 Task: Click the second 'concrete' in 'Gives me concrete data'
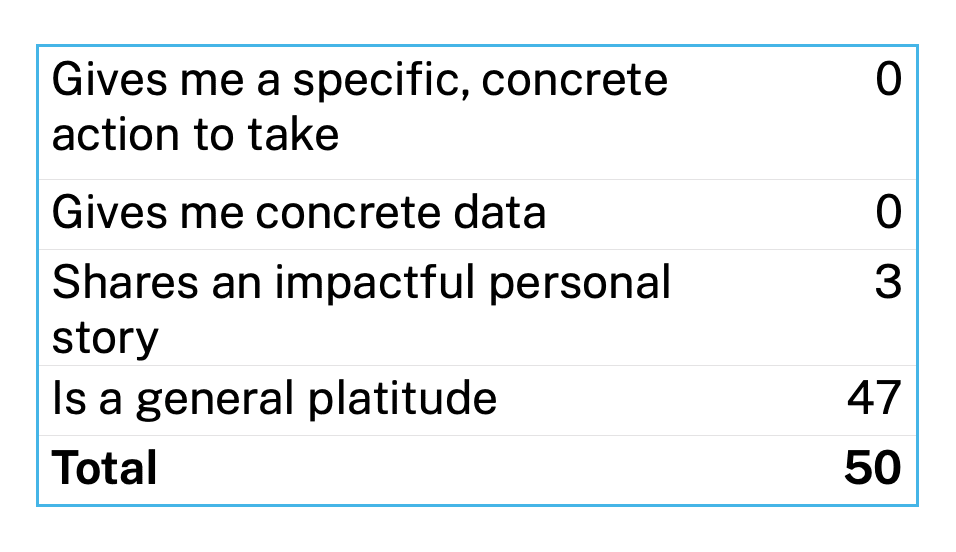(x=348, y=214)
